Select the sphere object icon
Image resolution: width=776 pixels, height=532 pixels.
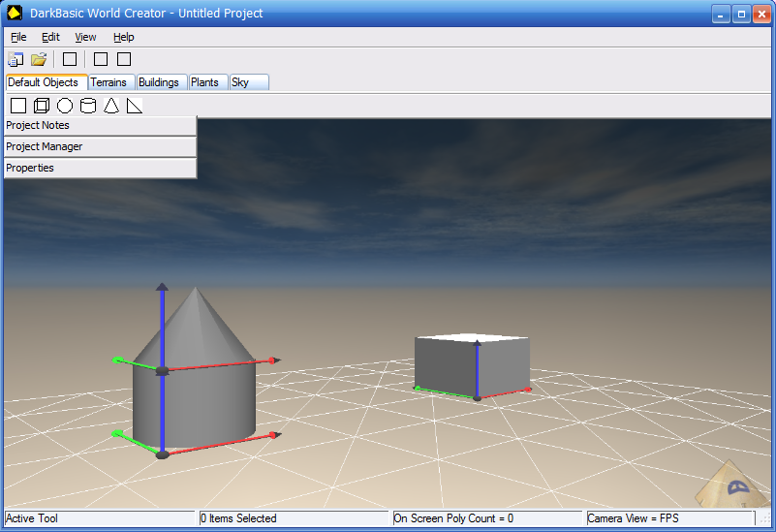(x=65, y=106)
